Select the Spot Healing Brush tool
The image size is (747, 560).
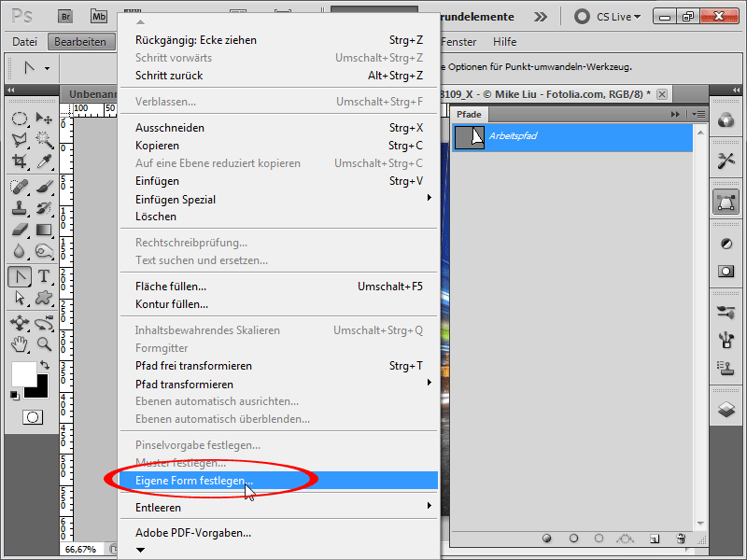(19, 187)
